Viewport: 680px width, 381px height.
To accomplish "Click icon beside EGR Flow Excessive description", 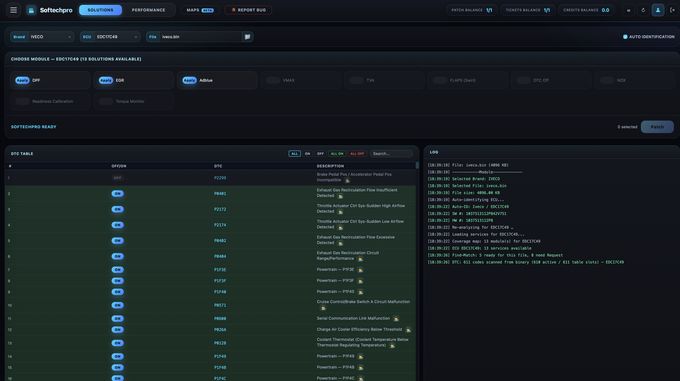I will click(x=340, y=244).
